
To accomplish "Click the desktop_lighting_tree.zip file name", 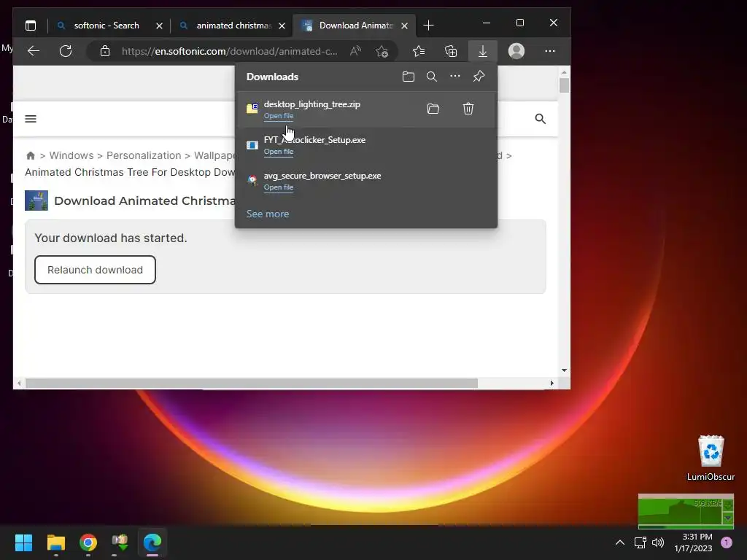I will tap(312, 104).
